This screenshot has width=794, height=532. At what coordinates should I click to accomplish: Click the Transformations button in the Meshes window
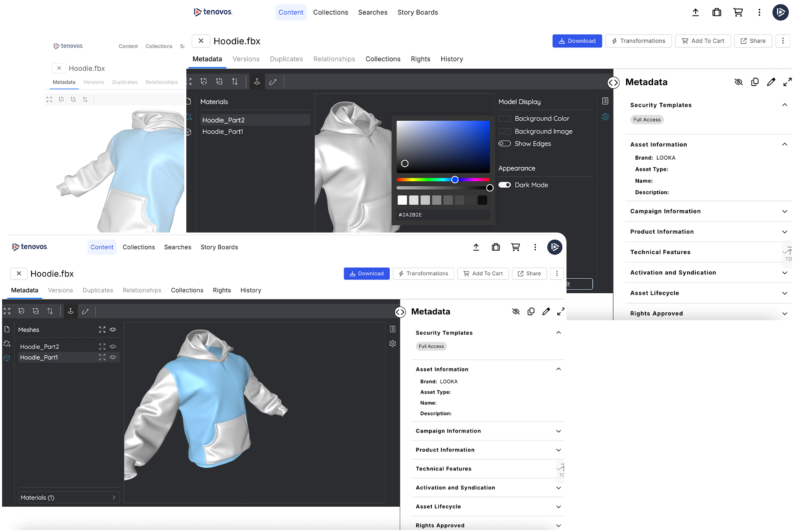(x=423, y=274)
